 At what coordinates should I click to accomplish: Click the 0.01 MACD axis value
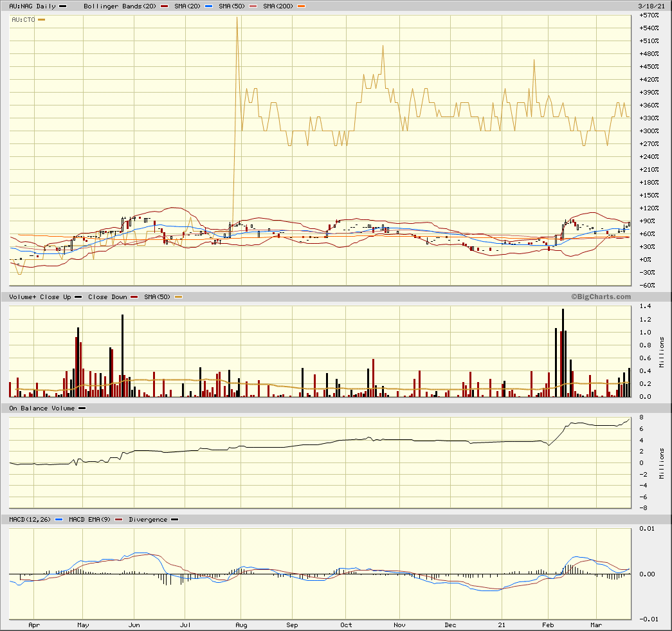pyautogui.click(x=647, y=528)
